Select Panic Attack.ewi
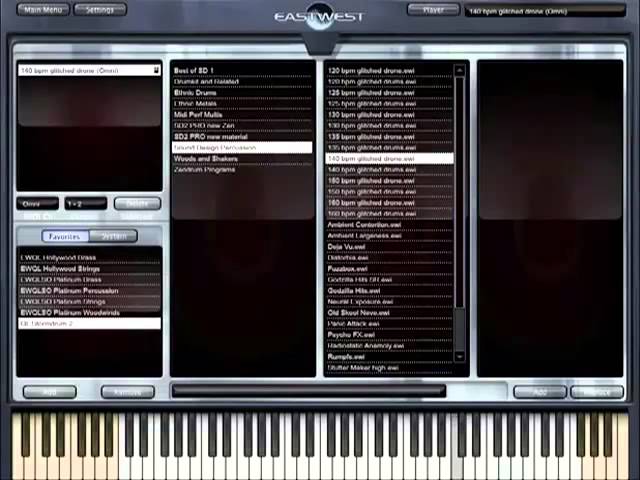 (x=389, y=324)
